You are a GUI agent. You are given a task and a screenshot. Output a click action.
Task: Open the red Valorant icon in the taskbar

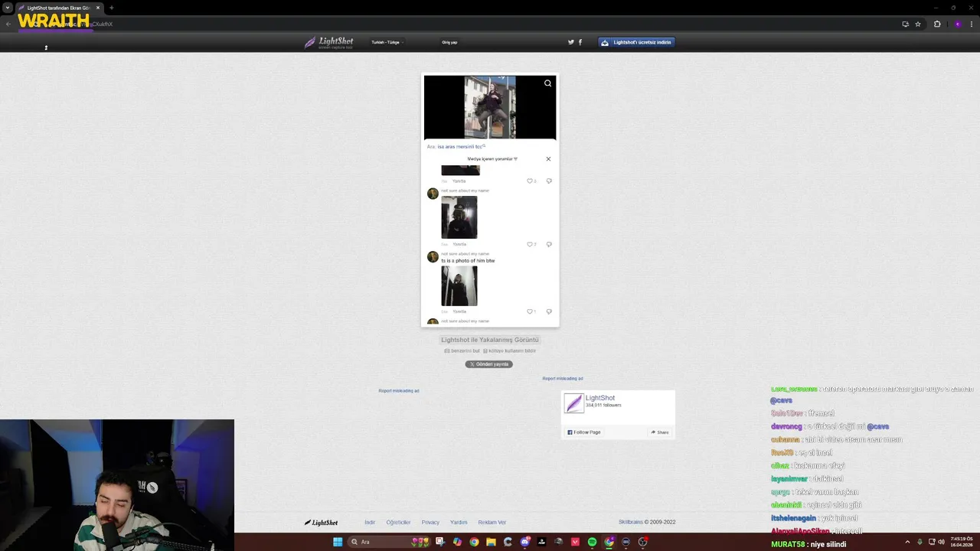(575, 542)
